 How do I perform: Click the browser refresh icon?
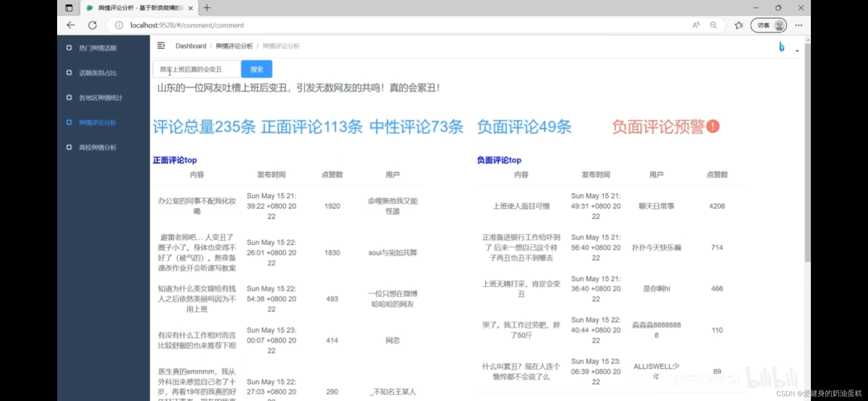coord(93,25)
